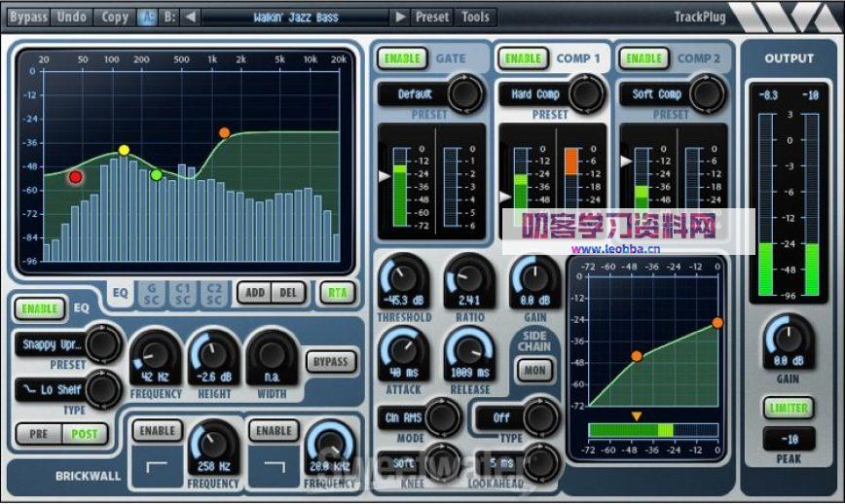Toggle the Side Chain MON button
845x504 pixels.
534,371
